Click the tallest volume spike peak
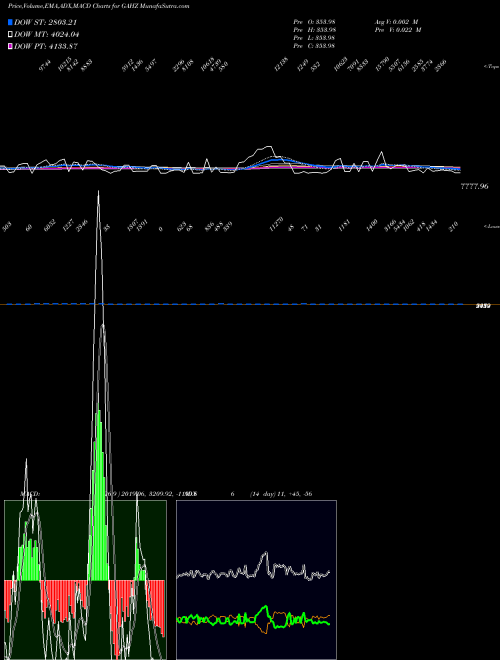The height and width of the screenshot is (660, 500). pos(99,193)
